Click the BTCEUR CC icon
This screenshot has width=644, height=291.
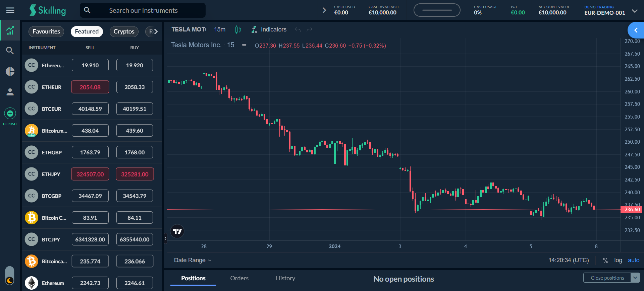[x=32, y=109]
